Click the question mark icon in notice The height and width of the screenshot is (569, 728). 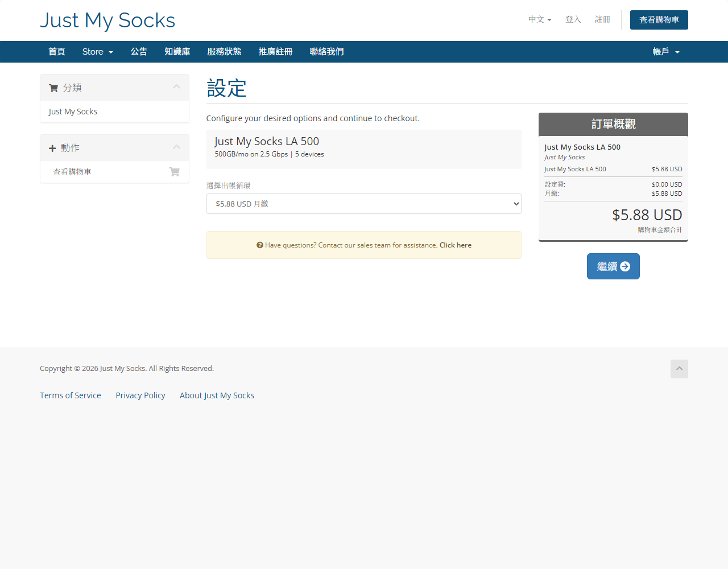[259, 245]
